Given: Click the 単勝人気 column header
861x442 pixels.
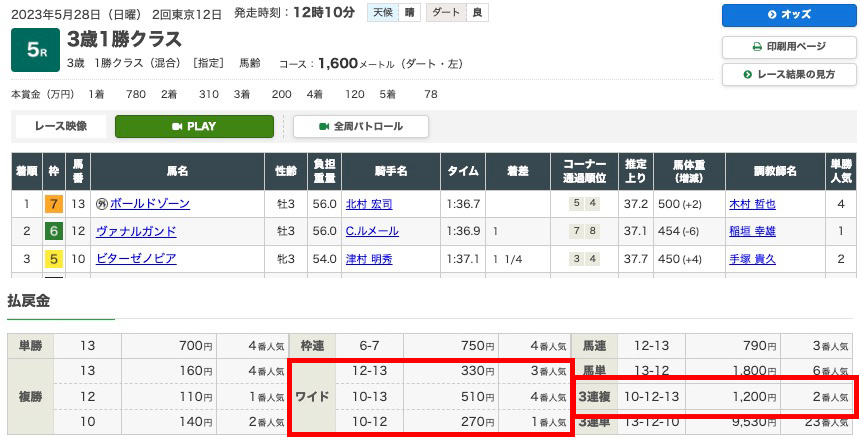Looking at the screenshot, I should [841, 171].
